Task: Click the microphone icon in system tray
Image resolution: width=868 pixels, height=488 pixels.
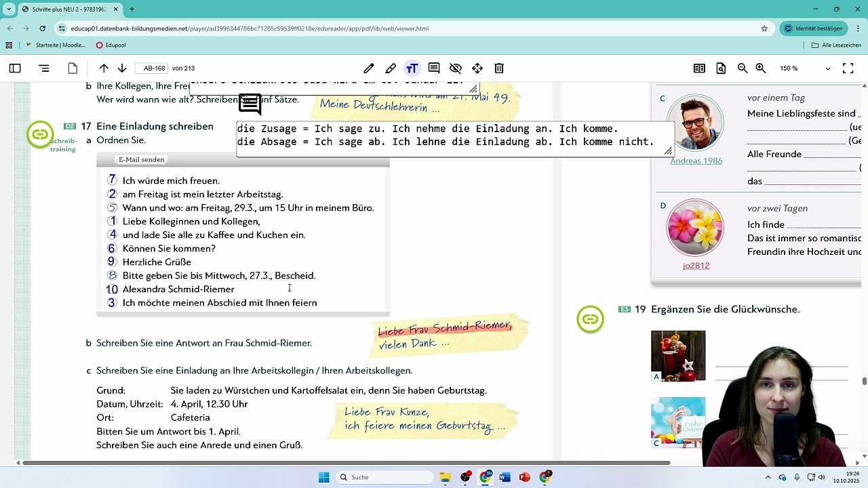Action: pyautogui.click(x=797, y=477)
